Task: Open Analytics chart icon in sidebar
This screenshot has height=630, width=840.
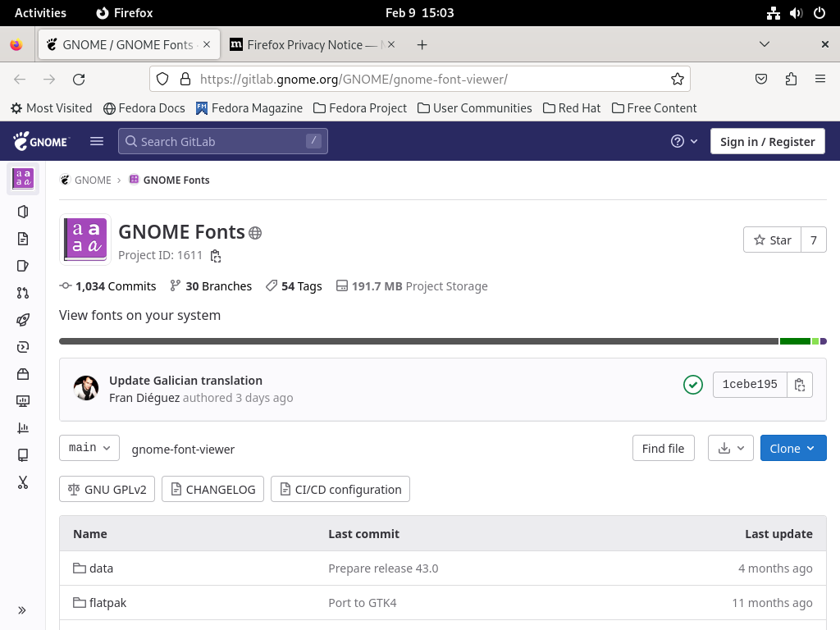Action: pos(22,428)
